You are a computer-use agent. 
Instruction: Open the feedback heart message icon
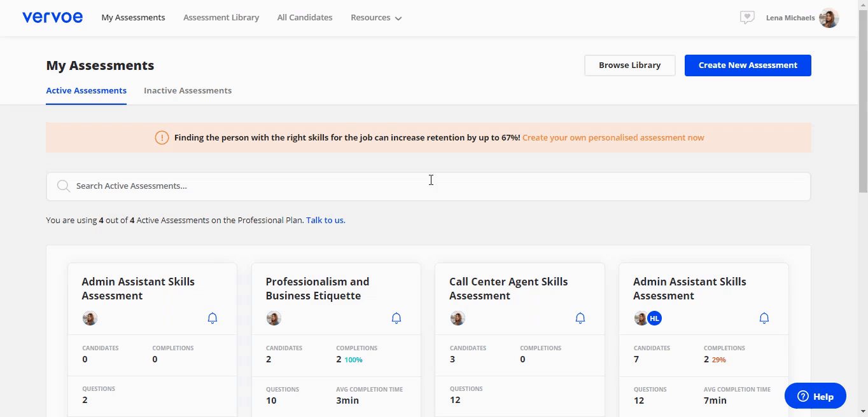pos(747,18)
